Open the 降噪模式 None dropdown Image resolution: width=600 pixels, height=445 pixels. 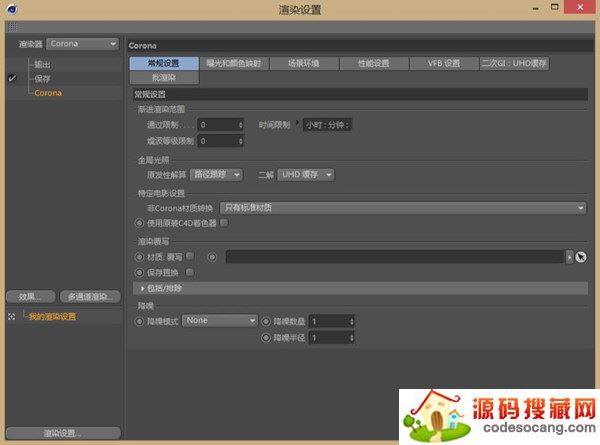click(219, 320)
